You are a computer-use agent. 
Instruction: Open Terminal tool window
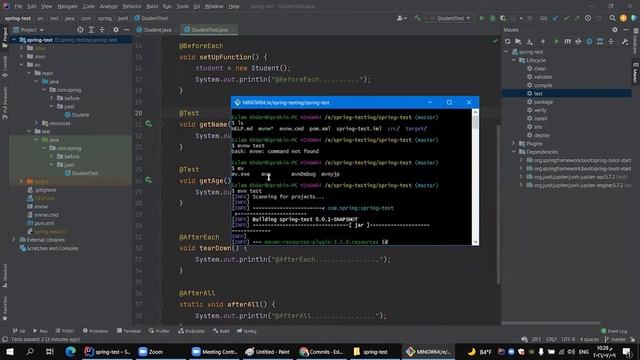tap(129, 331)
